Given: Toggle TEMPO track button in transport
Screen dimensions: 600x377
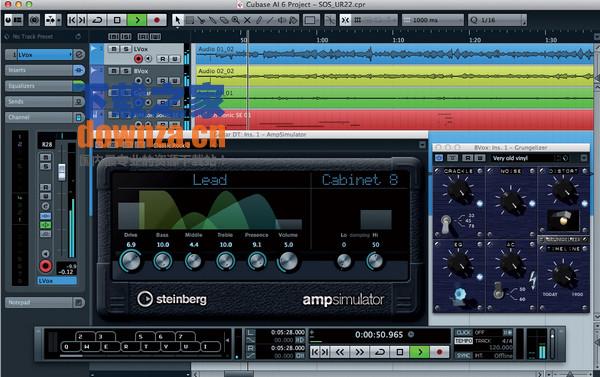Looking at the screenshot, I should 463,341.
